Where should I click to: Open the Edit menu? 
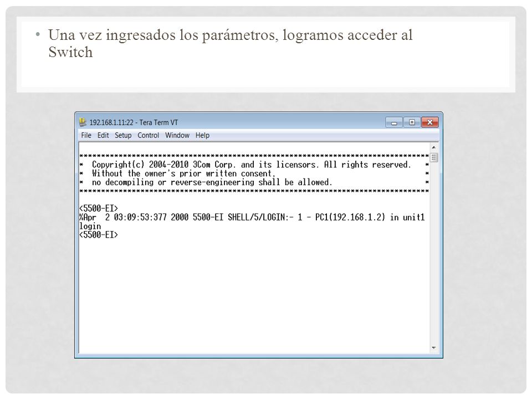(103, 135)
